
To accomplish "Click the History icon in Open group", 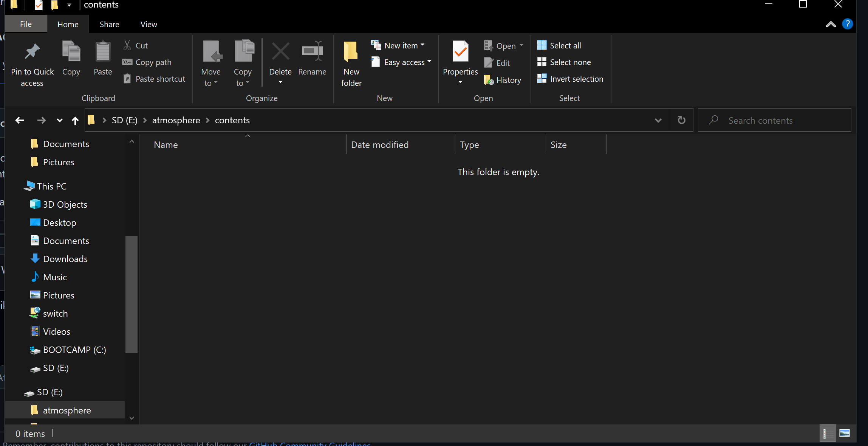I will (x=489, y=80).
